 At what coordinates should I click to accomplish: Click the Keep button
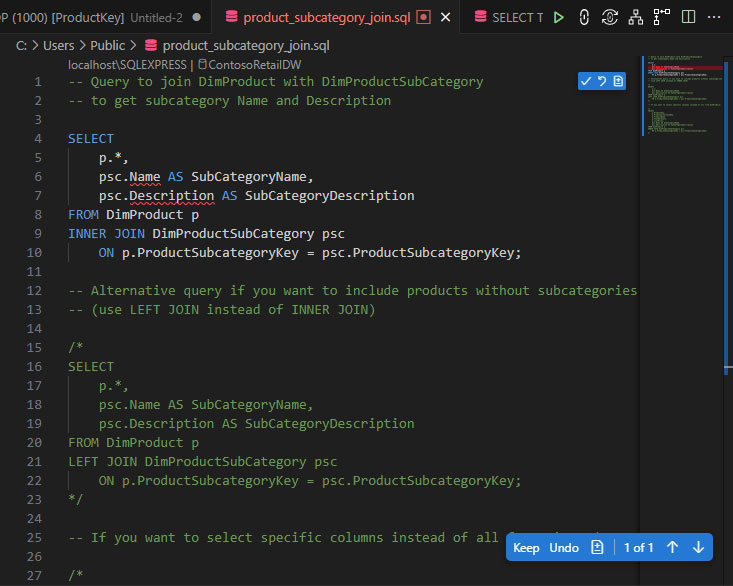(x=526, y=548)
